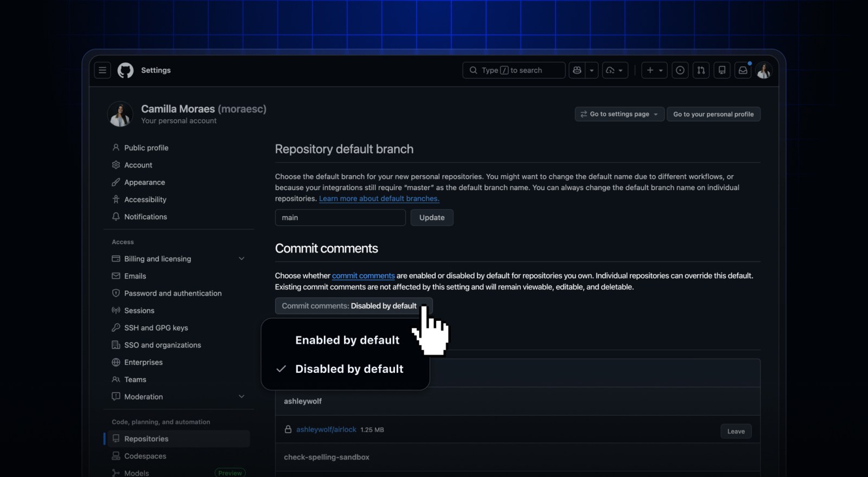Open ashleywolf/airlock repository link

pyautogui.click(x=326, y=430)
